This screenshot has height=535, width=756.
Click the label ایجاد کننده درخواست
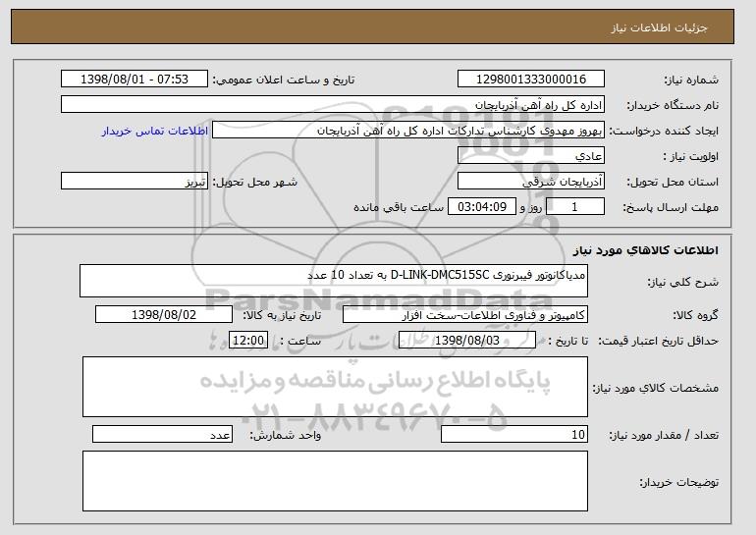click(664, 131)
